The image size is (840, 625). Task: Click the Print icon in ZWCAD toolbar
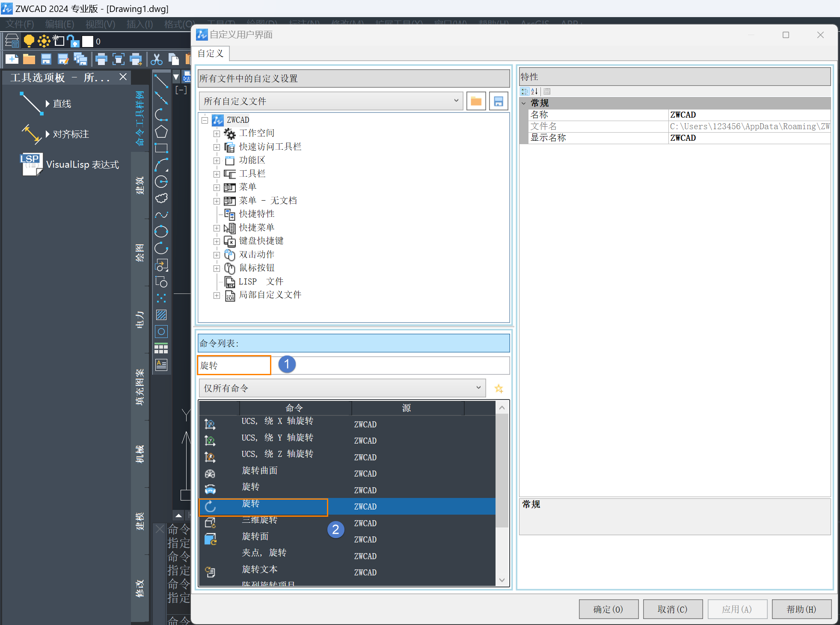point(101,59)
